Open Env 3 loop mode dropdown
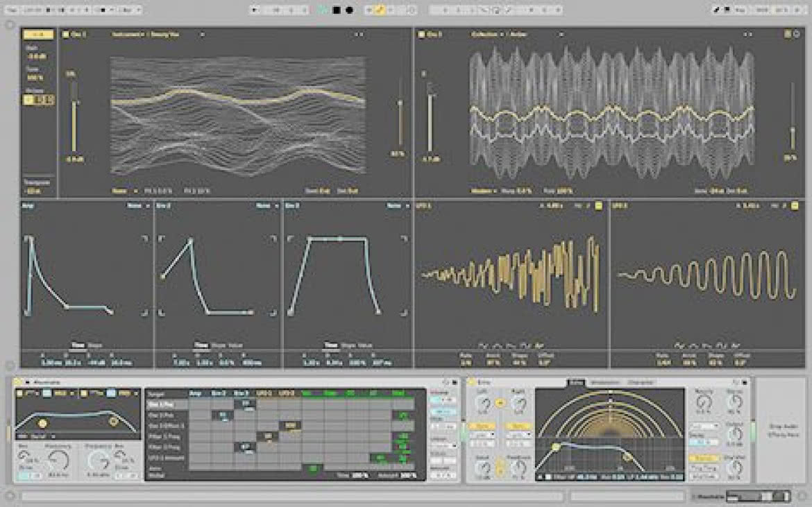Image resolution: width=812 pixels, height=507 pixels. (398, 206)
